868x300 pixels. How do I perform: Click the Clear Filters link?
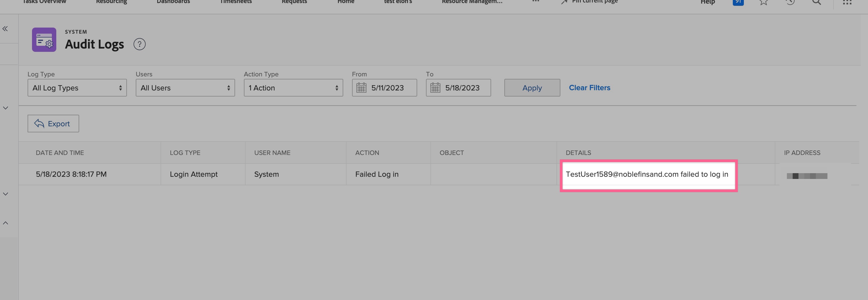click(589, 87)
